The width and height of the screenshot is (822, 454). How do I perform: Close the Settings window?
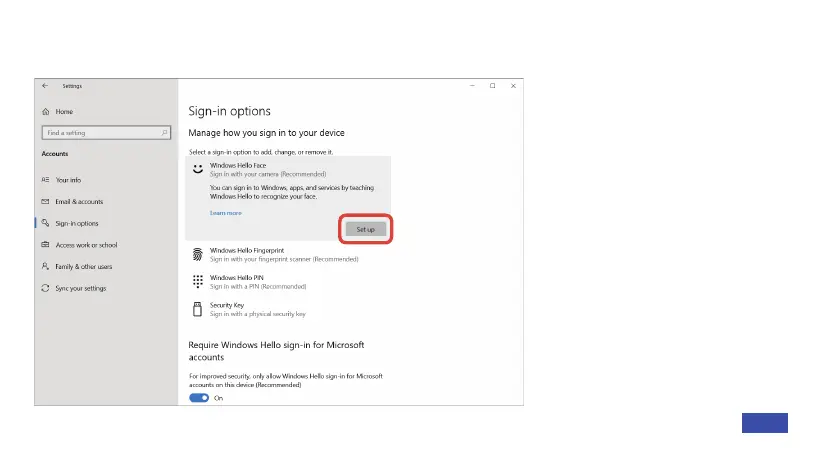513,85
